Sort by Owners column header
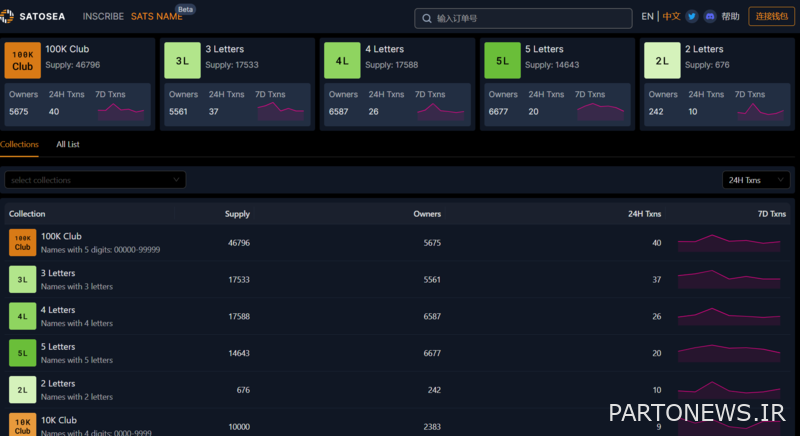Viewport: 800px width, 436px height. (x=427, y=214)
